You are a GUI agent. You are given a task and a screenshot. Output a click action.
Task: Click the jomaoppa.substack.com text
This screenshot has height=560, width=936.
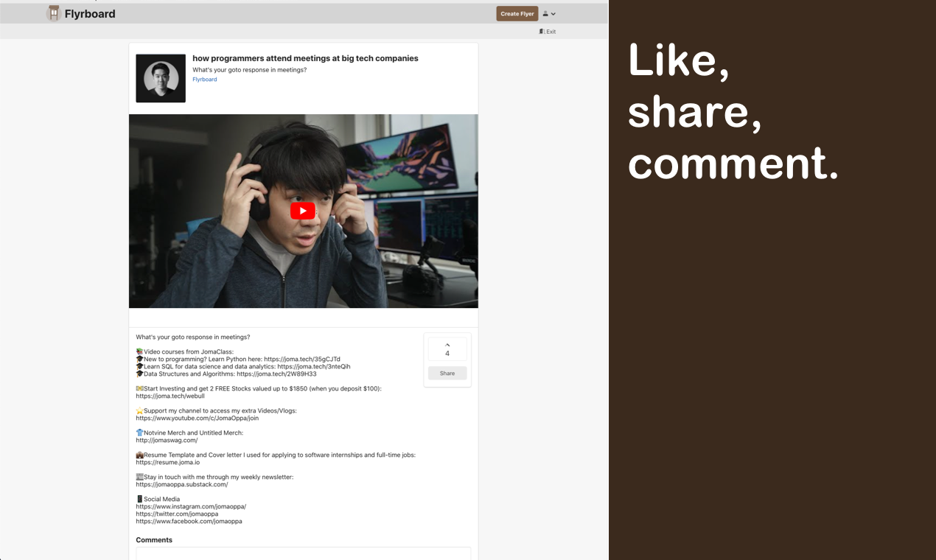coord(182,485)
